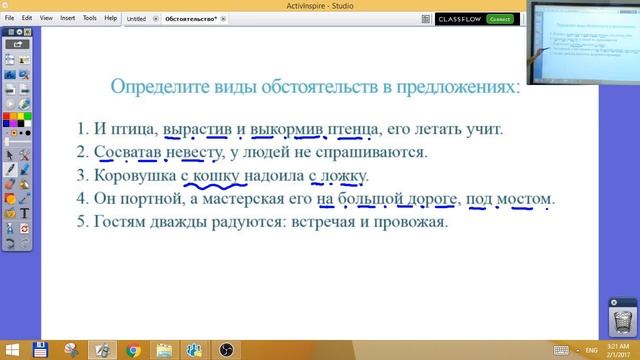This screenshot has width=640, height=360.
Task: Select the Fill bucket tool
Action: point(24,184)
